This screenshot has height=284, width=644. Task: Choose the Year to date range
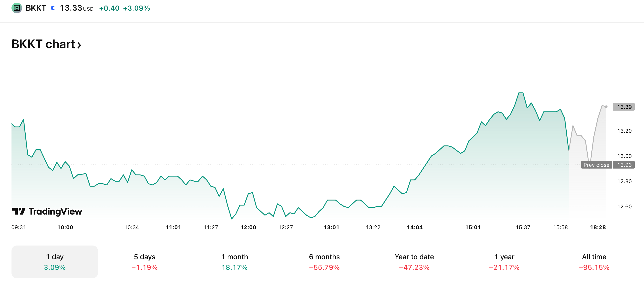(x=414, y=261)
